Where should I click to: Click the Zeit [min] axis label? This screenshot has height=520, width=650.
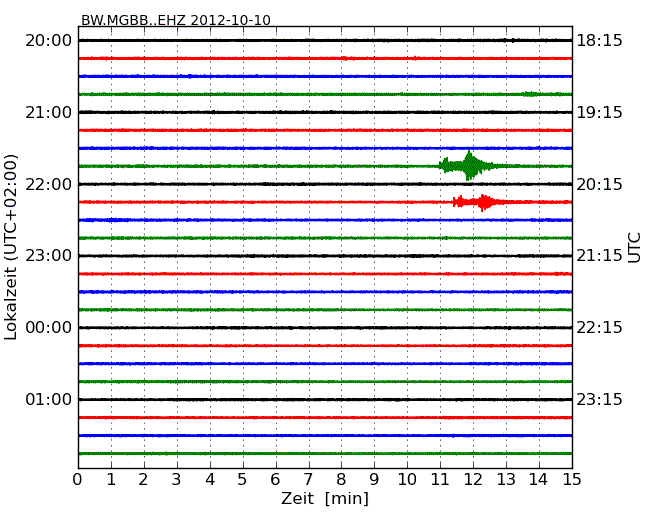[x=325, y=498]
